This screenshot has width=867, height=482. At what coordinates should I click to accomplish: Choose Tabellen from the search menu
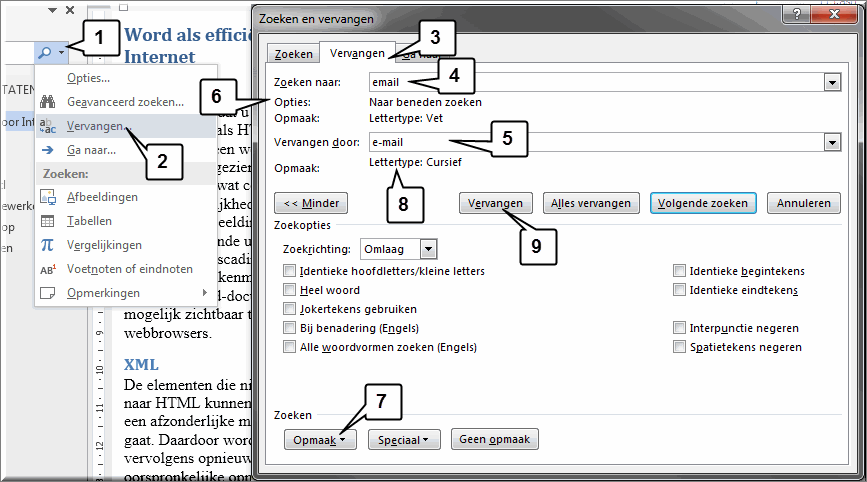[89, 221]
